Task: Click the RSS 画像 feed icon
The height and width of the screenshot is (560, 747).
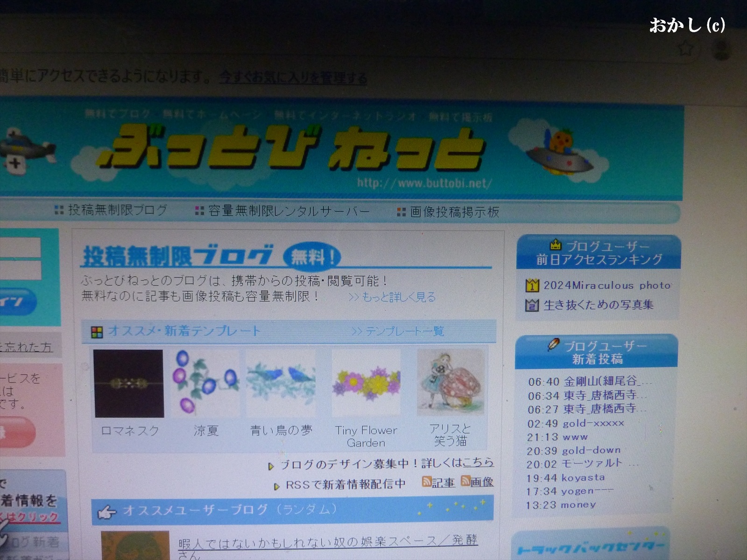Action: pyautogui.click(x=465, y=481)
